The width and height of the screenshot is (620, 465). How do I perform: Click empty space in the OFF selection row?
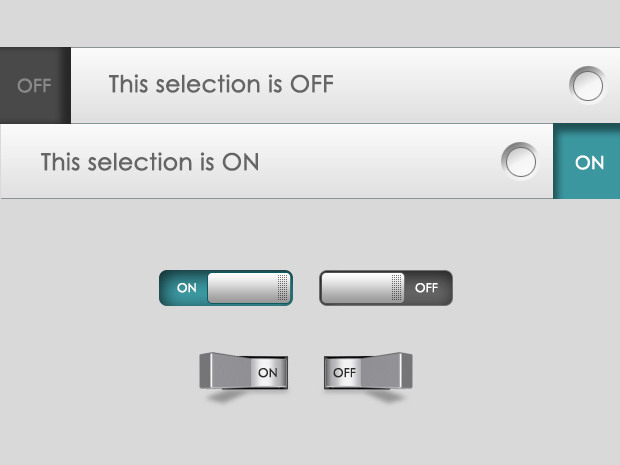[450, 85]
